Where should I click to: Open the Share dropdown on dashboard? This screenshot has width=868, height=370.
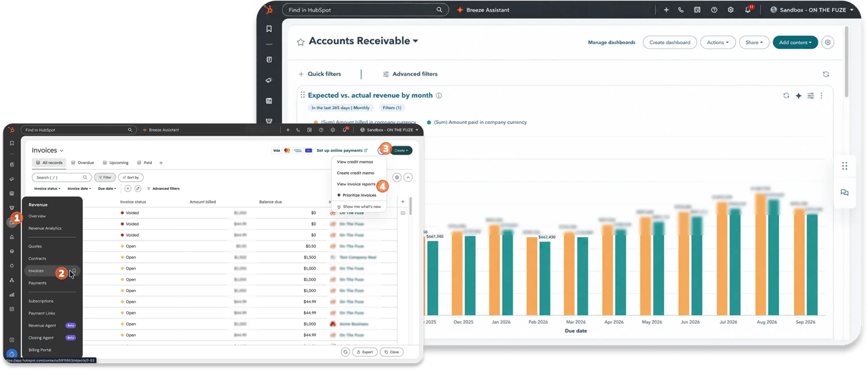point(754,42)
